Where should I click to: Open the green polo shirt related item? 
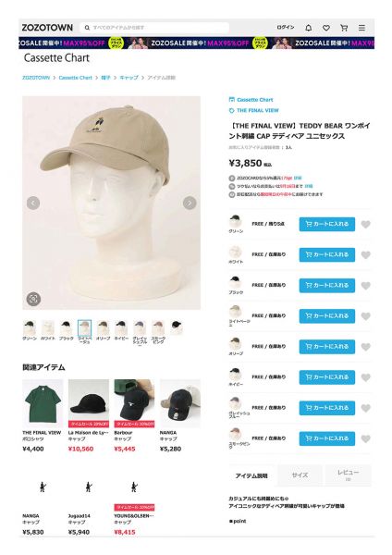tap(43, 403)
